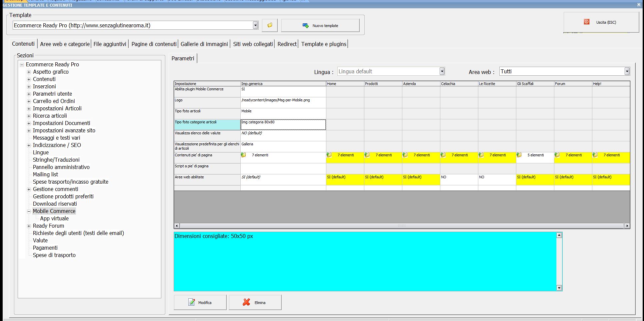Image resolution: width=644 pixels, height=321 pixels.
Task: Go to the Pagine di contenuti tab
Action: pos(154,44)
